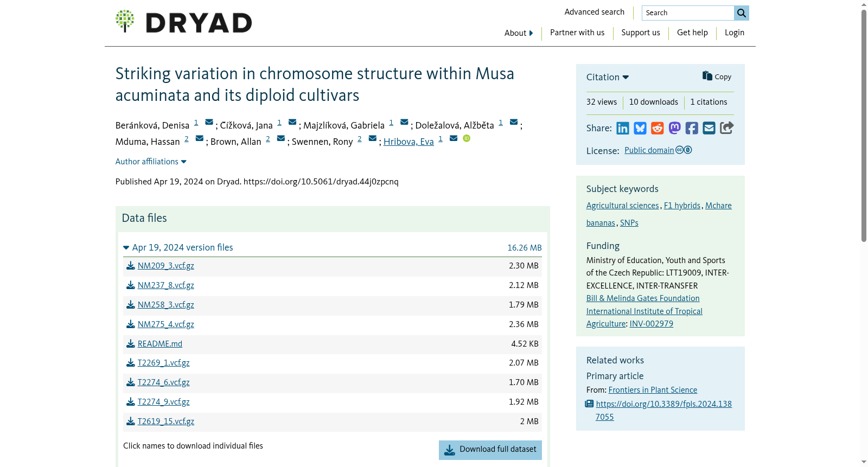The width and height of the screenshot is (868, 467).
Task: Expand the Citation dropdown
Action: (x=608, y=77)
